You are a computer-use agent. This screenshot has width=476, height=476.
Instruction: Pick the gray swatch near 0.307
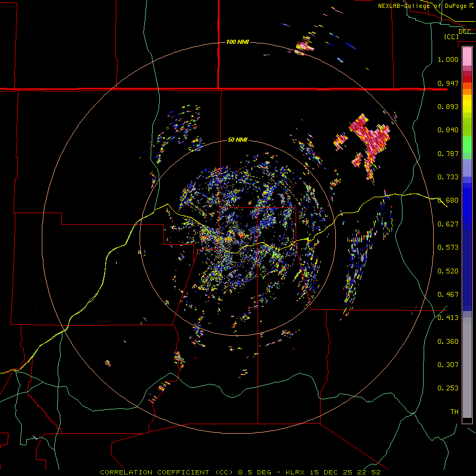coord(467,368)
